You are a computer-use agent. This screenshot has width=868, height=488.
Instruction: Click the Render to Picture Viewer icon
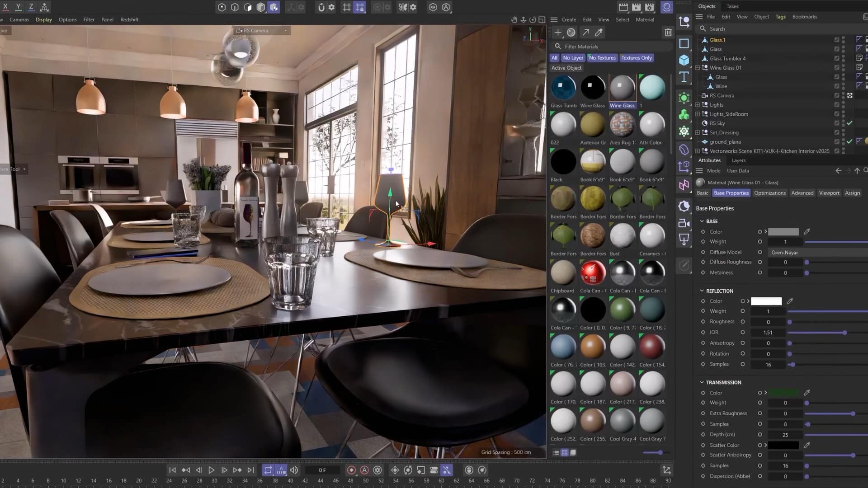point(636,7)
